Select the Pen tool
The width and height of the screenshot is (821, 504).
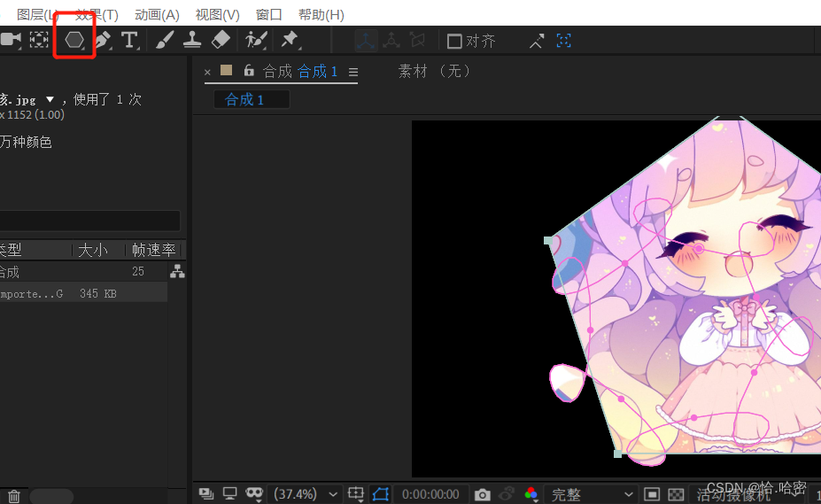[103, 40]
